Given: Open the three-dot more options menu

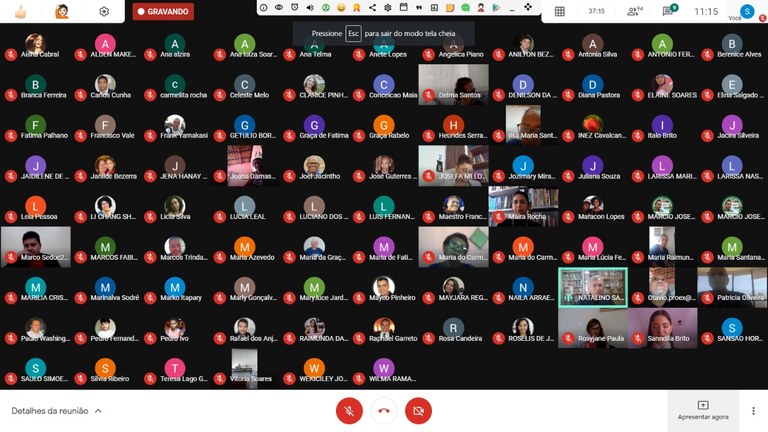Looking at the screenshot, I should tap(753, 410).
